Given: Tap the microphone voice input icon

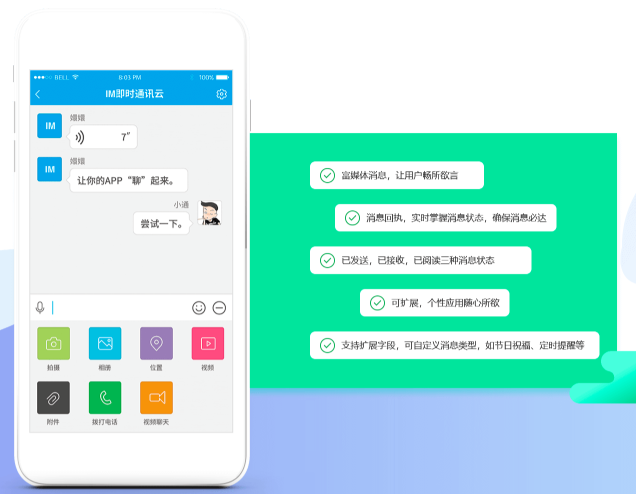Looking at the screenshot, I should pos(40,307).
